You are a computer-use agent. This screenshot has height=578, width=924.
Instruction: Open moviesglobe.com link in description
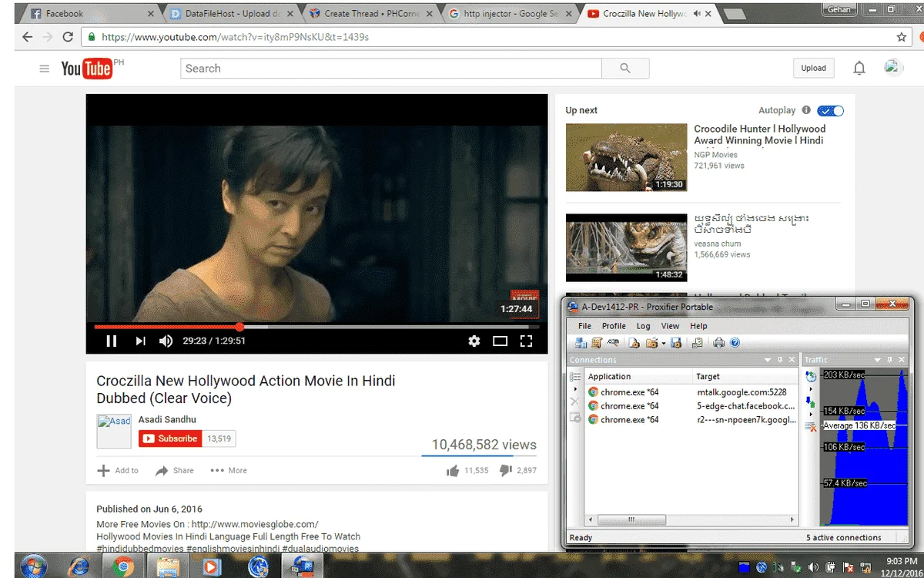point(255,524)
